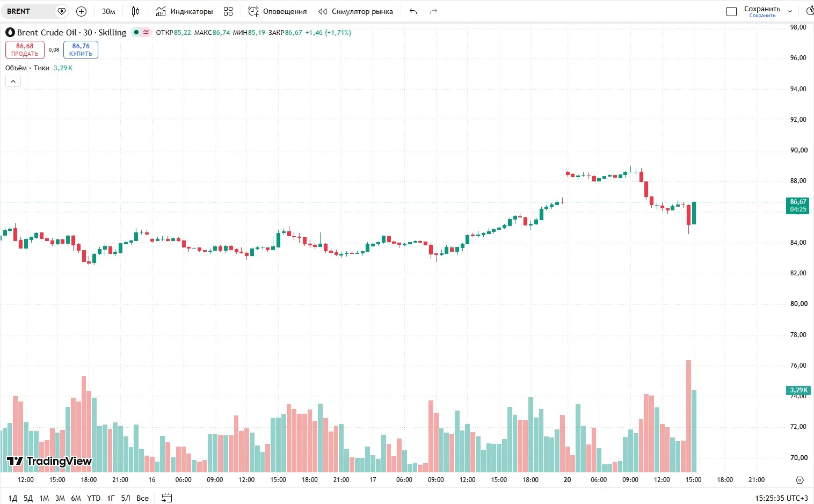Collapse the indicator legend with chevron

tap(13, 81)
